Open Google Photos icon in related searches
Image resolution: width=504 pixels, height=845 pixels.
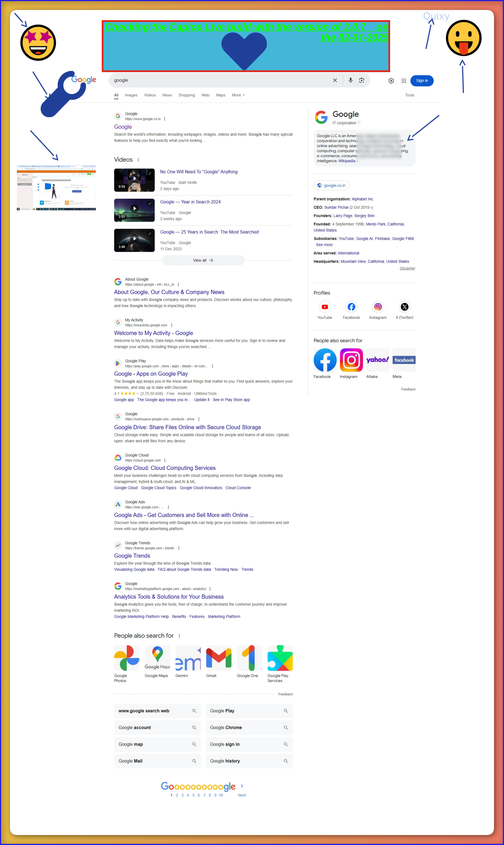(127, 658)
